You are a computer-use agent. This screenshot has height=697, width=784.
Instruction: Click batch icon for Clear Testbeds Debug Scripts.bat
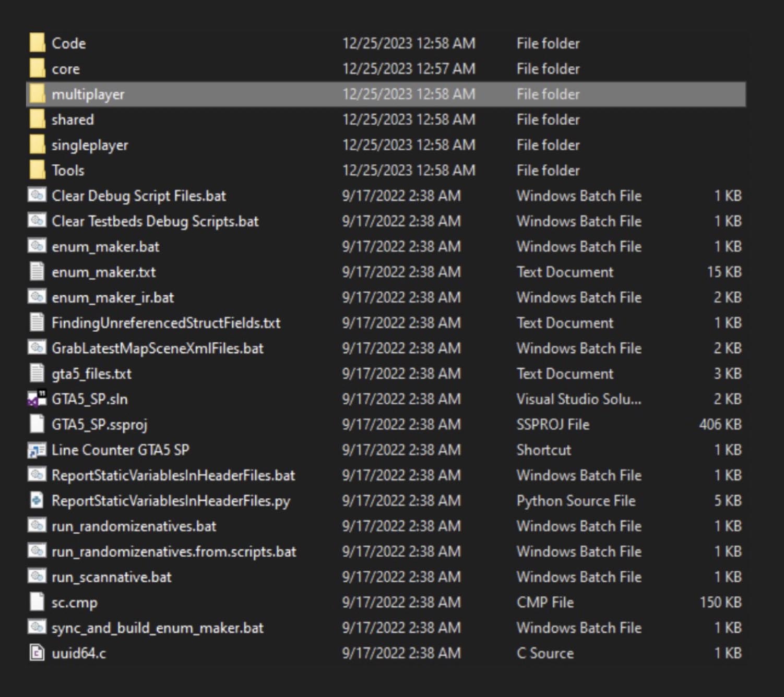click(37, 221)
